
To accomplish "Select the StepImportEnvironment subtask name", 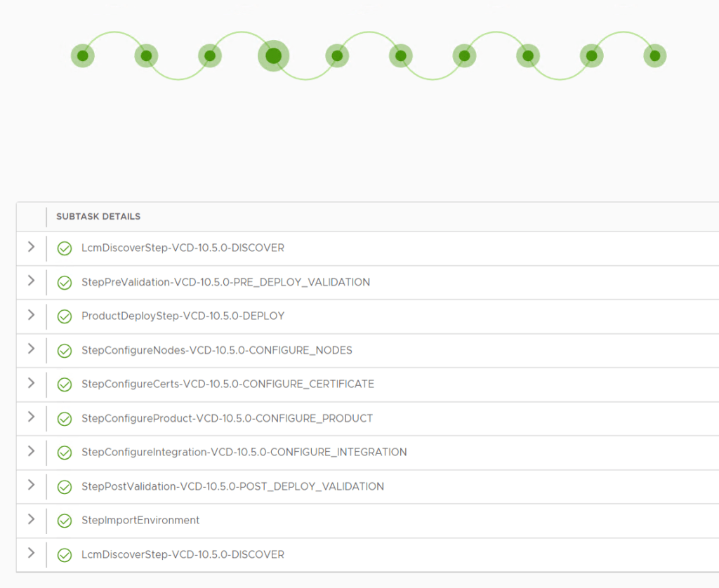I will click(x=140, y=521).
